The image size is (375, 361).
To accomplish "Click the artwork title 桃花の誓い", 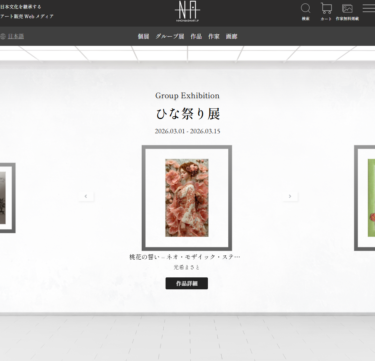I will coord(185,257).
